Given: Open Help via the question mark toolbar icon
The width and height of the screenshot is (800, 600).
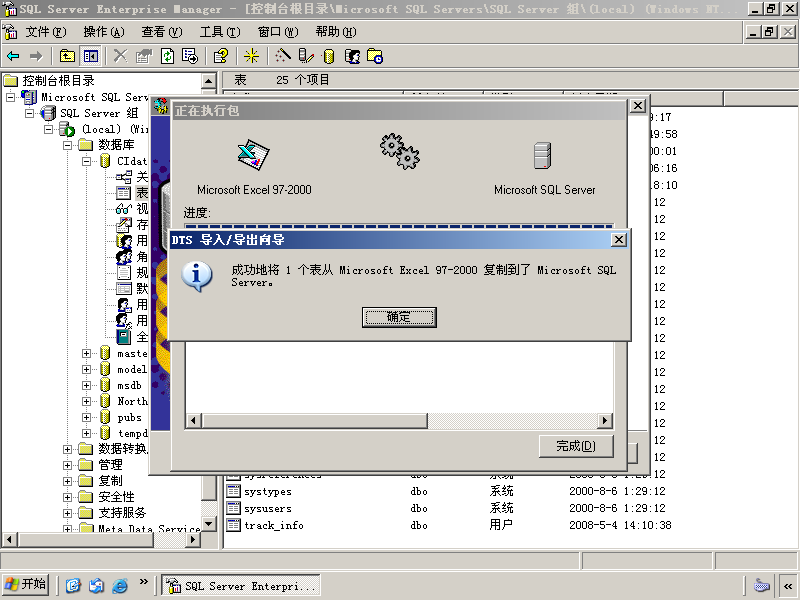Looking at the screenshot, I should coord(221,56).
